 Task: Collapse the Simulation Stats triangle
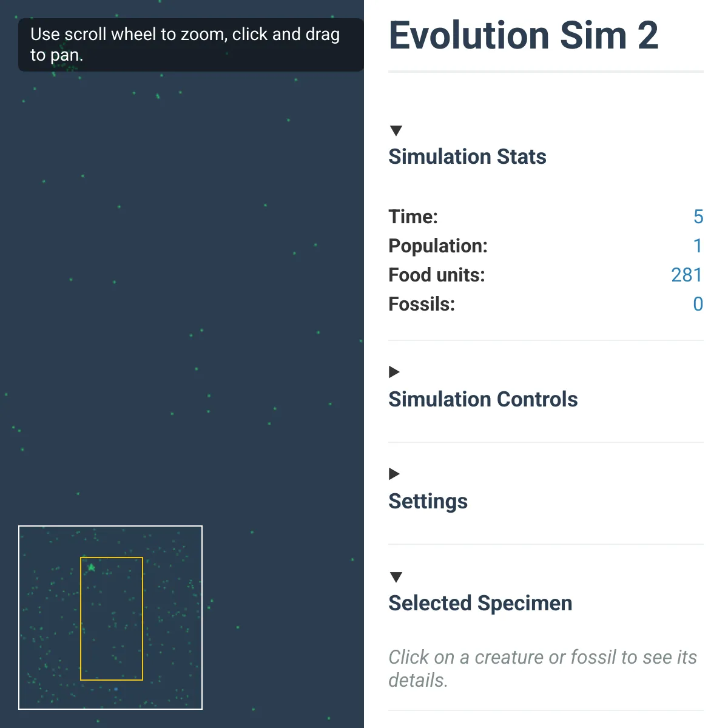click(396, 130)
